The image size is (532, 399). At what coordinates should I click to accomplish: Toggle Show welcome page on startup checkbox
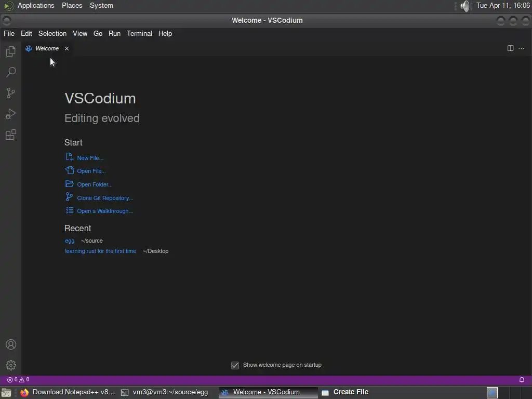click(x=235, y=365)
